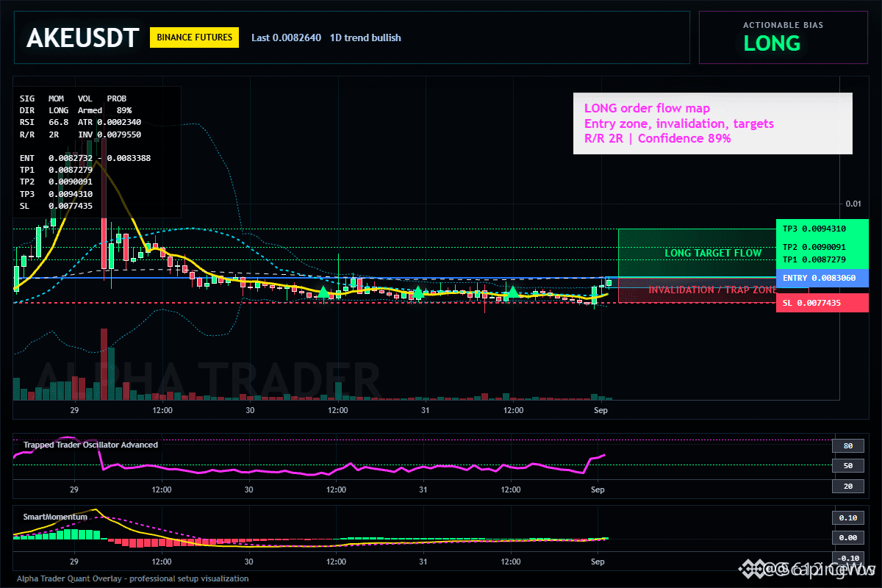Click the 1D trend bullish text
This screenshot has height=588, width=882.
365,37
